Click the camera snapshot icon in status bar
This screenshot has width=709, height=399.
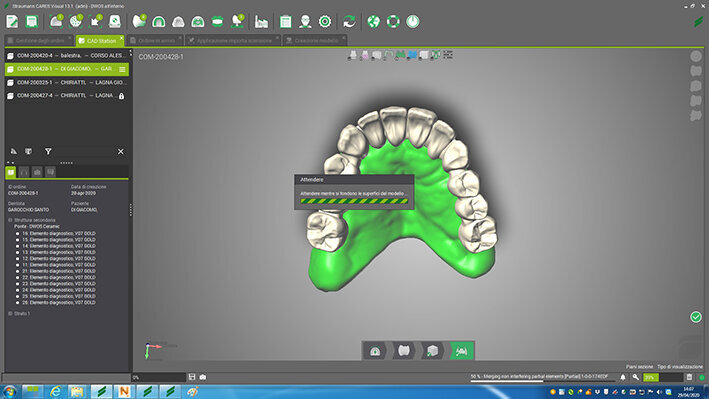click(x=203, y=377)
